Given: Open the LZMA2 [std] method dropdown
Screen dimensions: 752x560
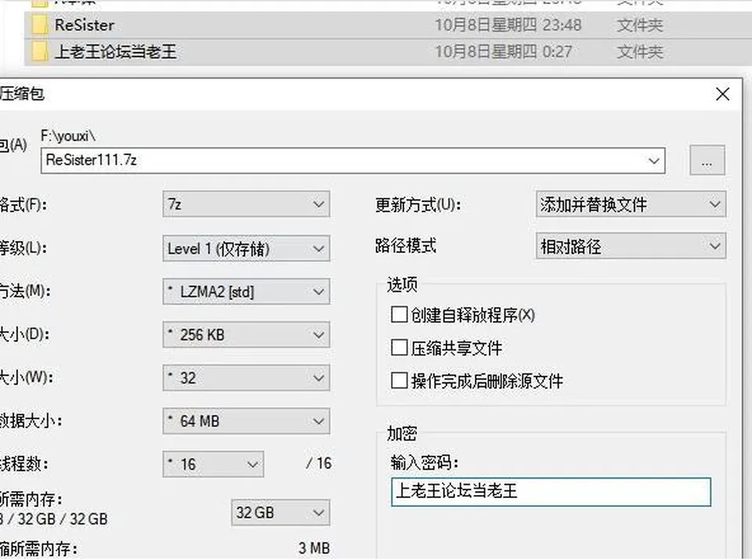Looking at the screenshot, I should pos(246,291).
